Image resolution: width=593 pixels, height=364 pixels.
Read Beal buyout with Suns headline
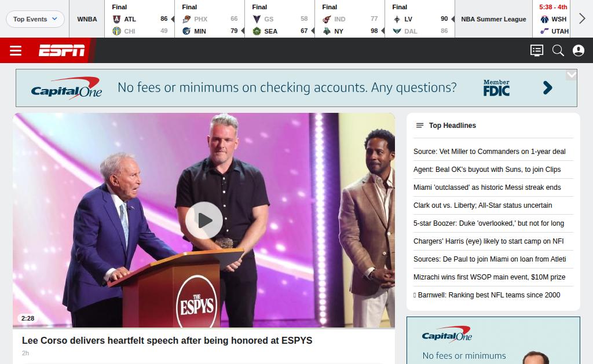coord(487,170)
